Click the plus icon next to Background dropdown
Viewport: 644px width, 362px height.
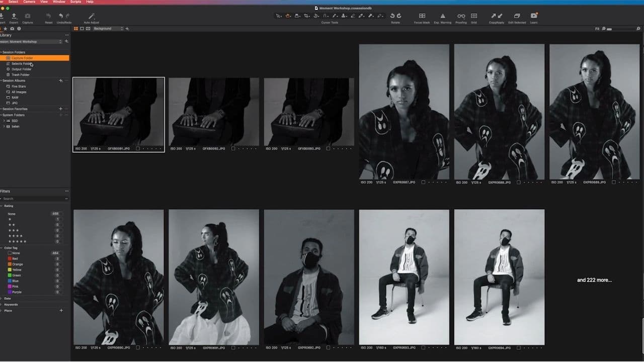[127, 29]
